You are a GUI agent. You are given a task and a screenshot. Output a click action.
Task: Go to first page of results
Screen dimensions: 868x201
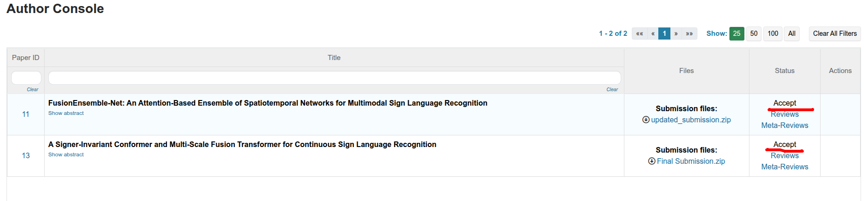pyautogui.click(x=640, y=33)
